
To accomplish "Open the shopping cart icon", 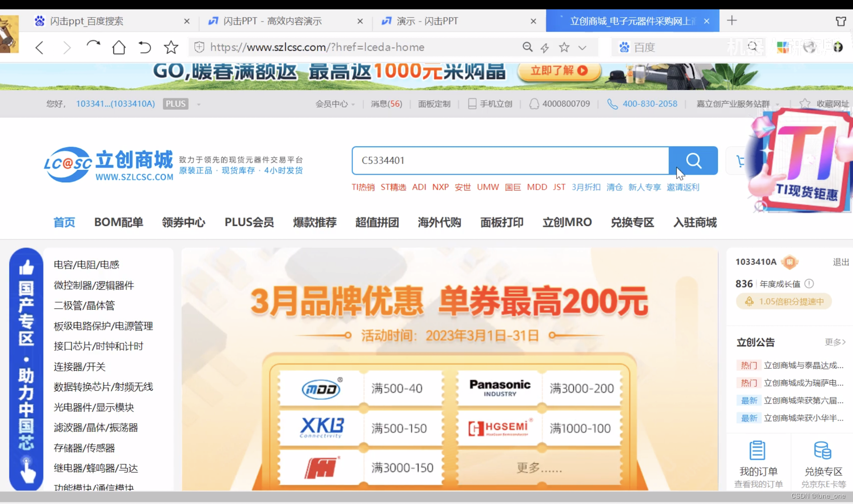I will coord(741,161).
